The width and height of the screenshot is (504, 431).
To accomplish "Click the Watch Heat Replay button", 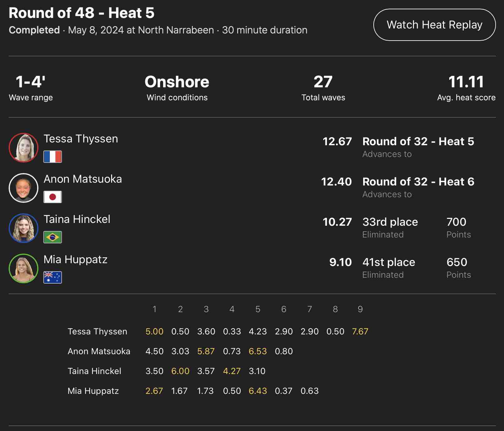I will point(434,25).
